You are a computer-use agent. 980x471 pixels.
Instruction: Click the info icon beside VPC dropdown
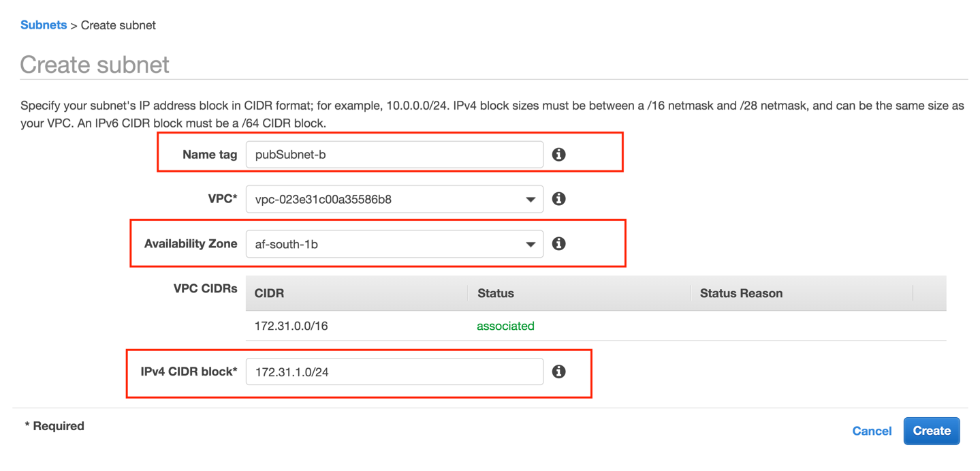558,199
